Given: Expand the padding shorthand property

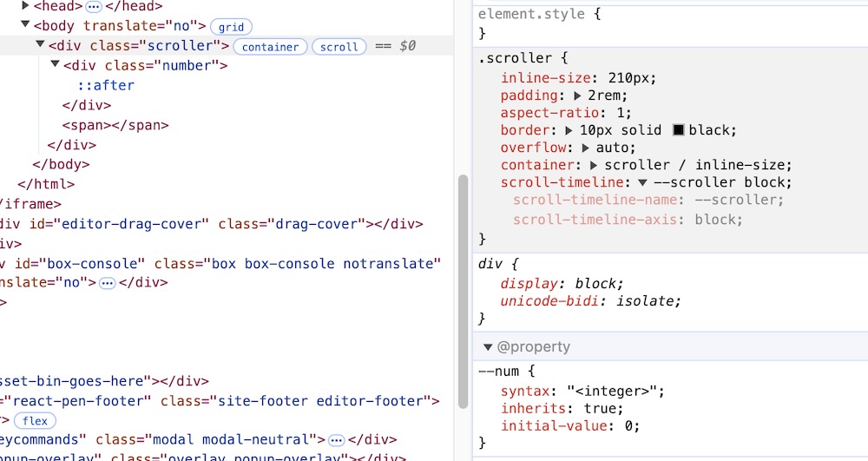Looking at the screenshot, I should click(x=577, y=96).
